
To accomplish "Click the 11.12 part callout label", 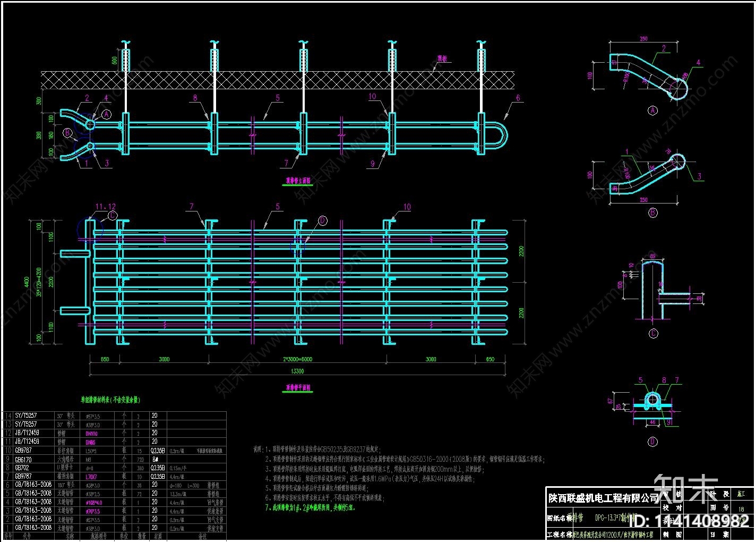I will [105, 206].
